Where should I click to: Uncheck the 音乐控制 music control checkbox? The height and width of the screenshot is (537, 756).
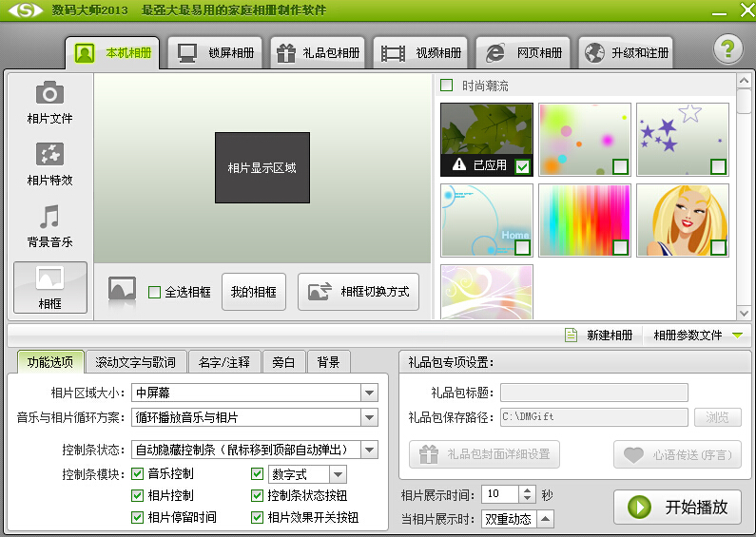click(138, 474)
